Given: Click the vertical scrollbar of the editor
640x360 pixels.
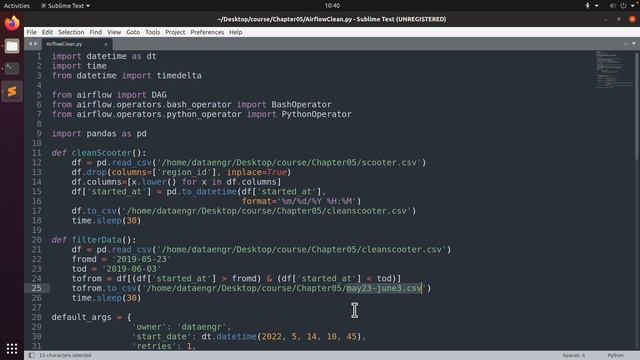Looking at the screenshot, I should [x=636, y=106].
